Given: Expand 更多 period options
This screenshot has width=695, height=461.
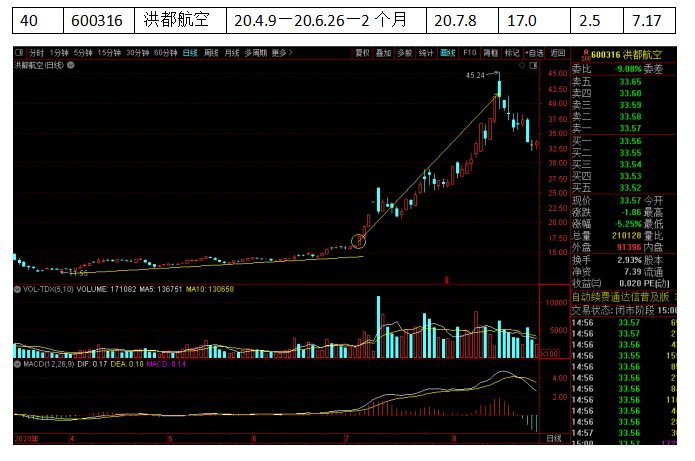Looking at the screenshot, I should point(282,53).
